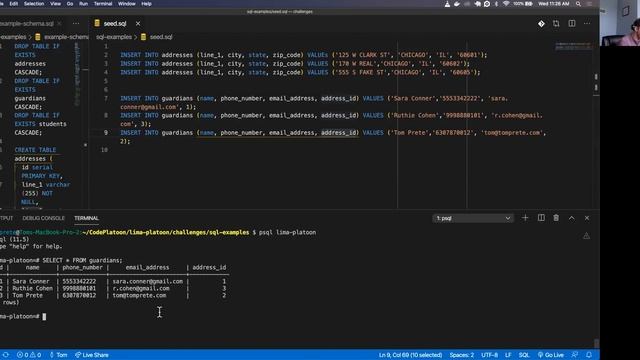Open macOS Spotlight search icon
Screen dimensions: 640x360
[578, 4]
